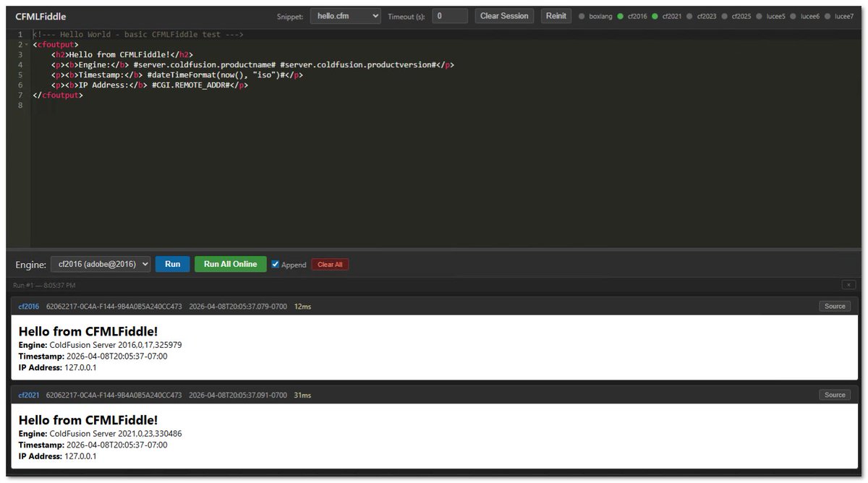The height and width of the screenshot is (483, 868).
Task: Click the cf2025 engine status indicator
Action: [x=736, y=16]
